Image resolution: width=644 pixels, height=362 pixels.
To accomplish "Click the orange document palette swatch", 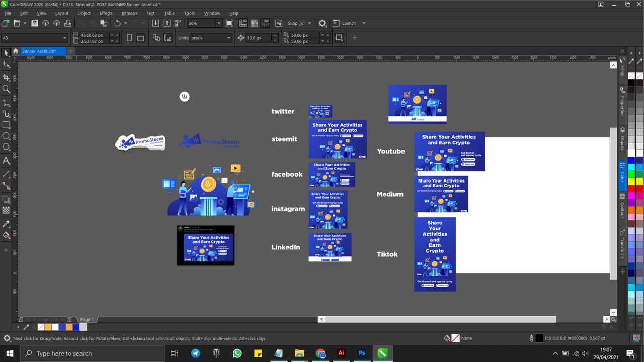I will (69, 327).
